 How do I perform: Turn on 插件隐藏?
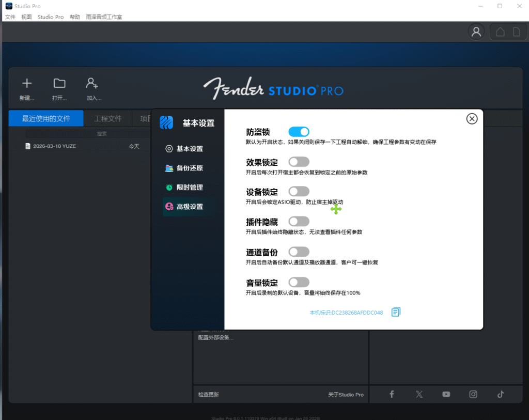[299, 221]
